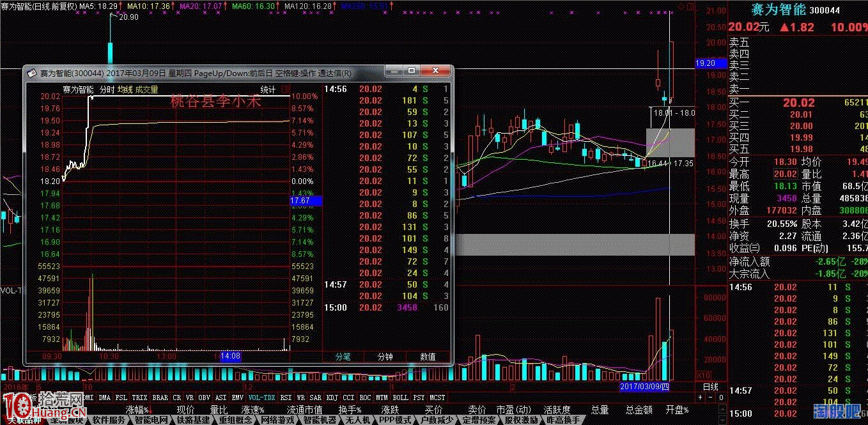Open the 户数减少 sector tab
The height and width of the screenshot is (425, 868).
tap(437, 421)
